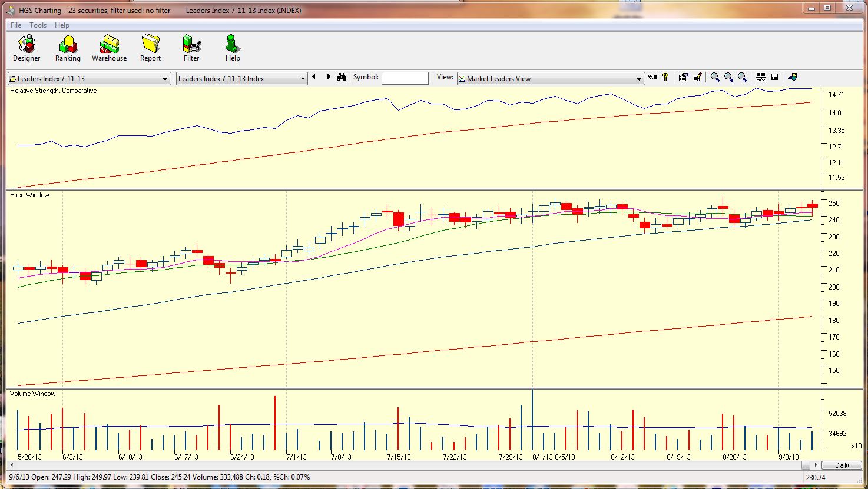Go to previous security arrow

point(314,77)
